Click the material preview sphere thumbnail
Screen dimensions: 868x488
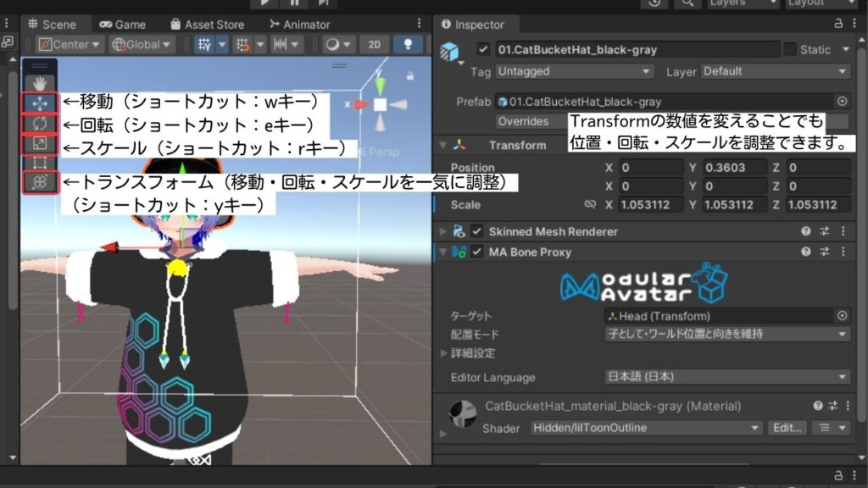pos(463,414)
